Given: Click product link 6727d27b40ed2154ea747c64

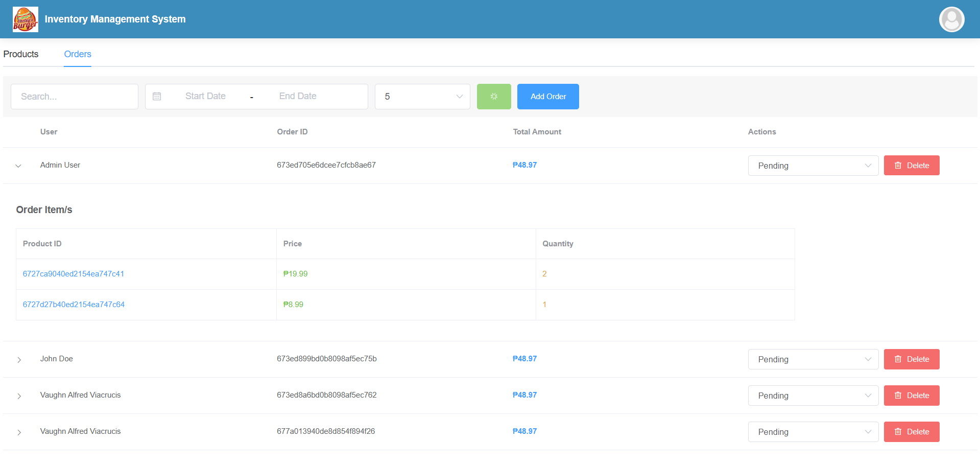Looking at the screenshot, I should pyautogui.click(x=74, y=304).
